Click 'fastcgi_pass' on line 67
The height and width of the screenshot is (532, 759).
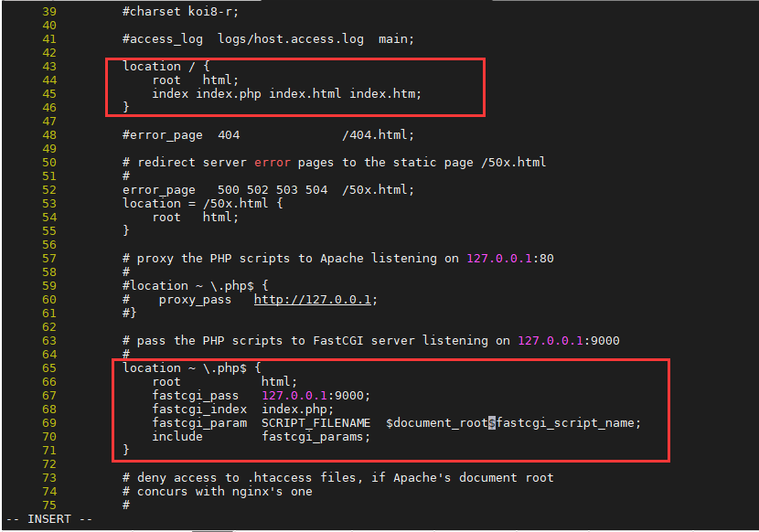point(195,396)
